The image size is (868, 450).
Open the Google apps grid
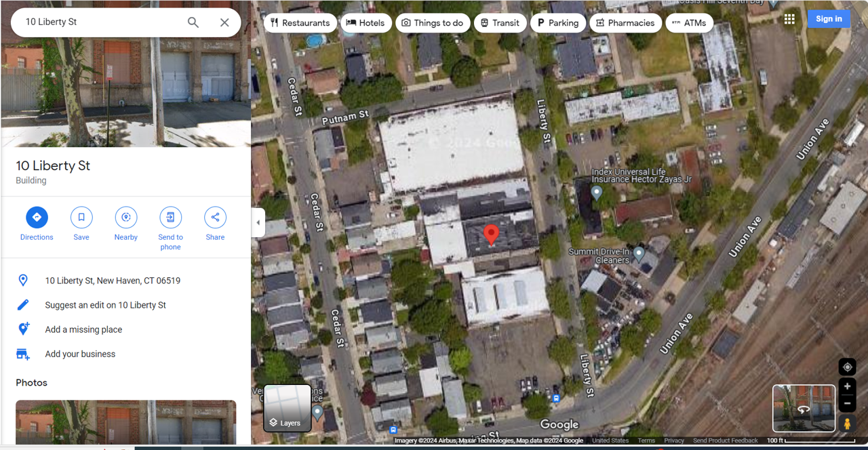789,19
